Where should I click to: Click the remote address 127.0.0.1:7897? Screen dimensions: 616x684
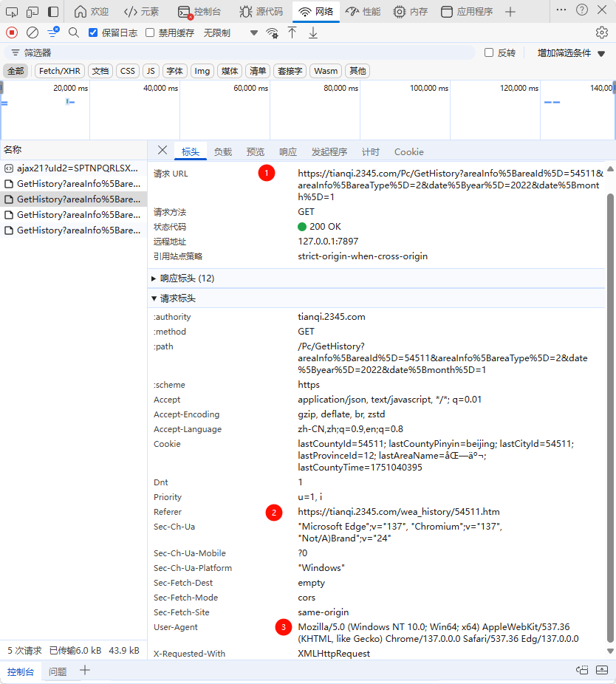pyautogui.click(x=328, y=242)
